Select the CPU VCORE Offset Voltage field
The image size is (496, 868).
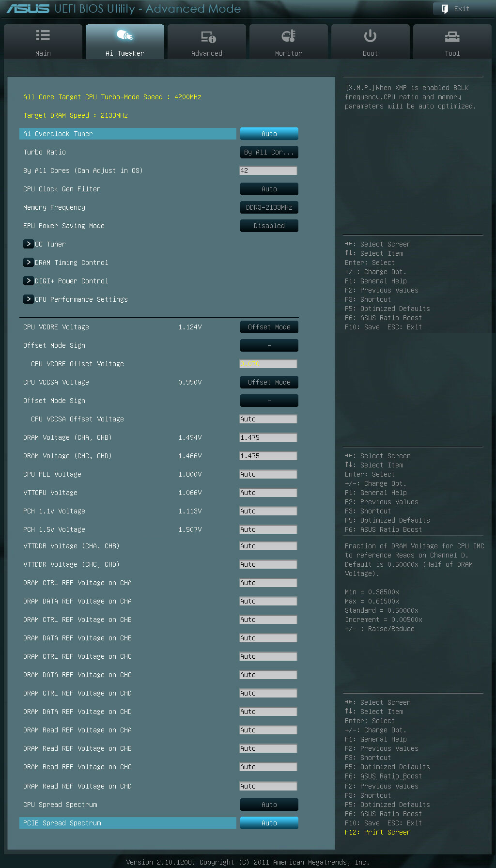click(268, 364)
